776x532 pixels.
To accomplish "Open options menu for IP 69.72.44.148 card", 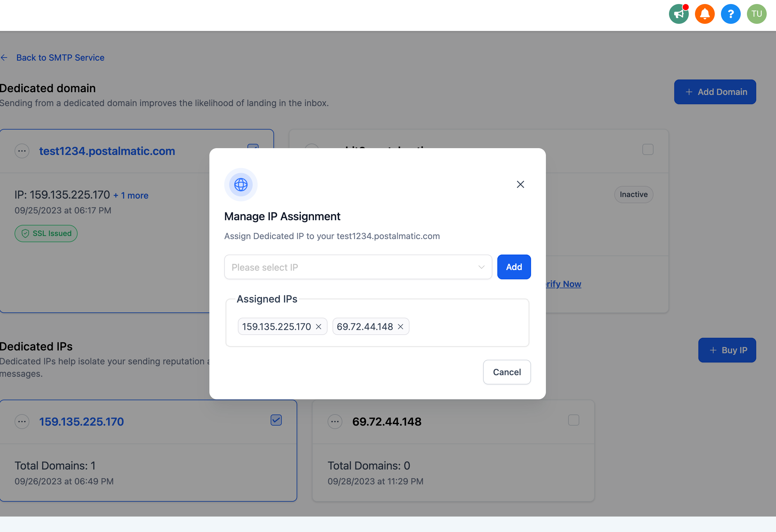I will 335,422.
